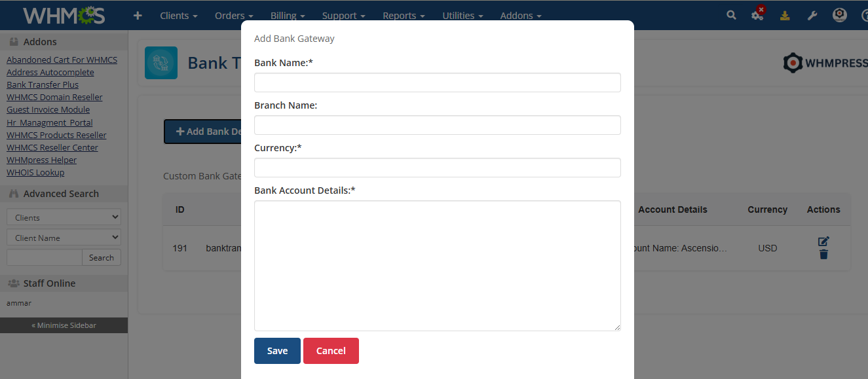This screenshot has width=868, height=379.
Task: Delete gateway 191 using trash icon
Action: pyautogui.click(x=823, y=254)
